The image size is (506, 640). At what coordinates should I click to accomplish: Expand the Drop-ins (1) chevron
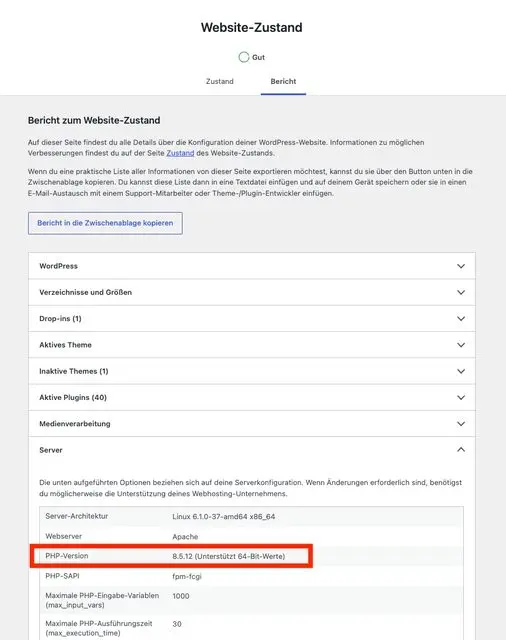461,318
